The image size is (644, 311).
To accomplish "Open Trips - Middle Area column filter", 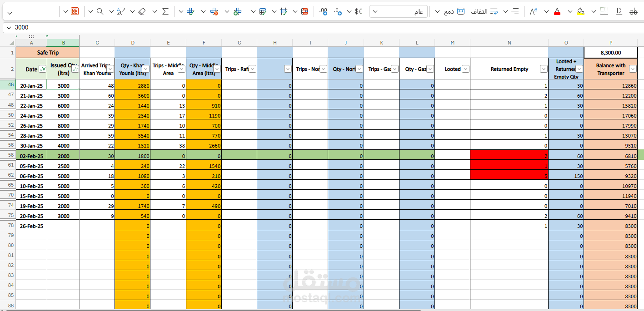I will click(x=181, y=69).
